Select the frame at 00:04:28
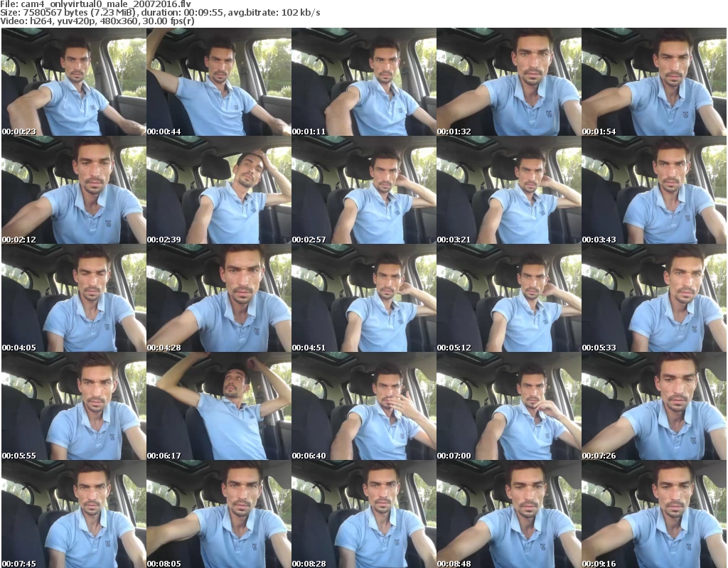The height and width of the screenshot is (568, 728). coord(219,298)
